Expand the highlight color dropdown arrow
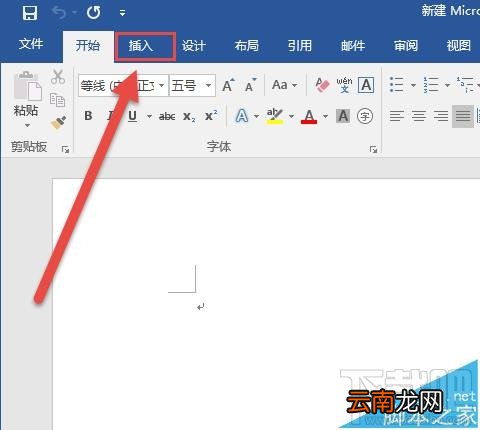 click(x=291, y=116)
